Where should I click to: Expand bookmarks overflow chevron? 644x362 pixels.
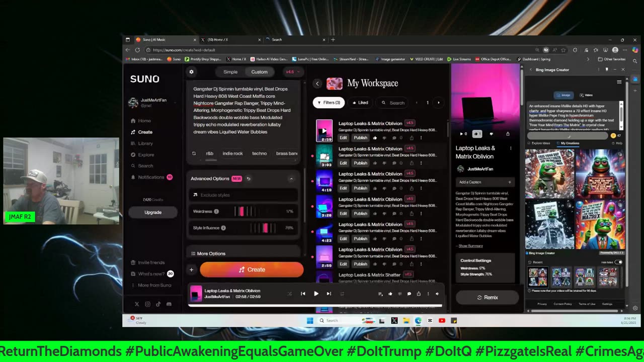coord(588,59)
